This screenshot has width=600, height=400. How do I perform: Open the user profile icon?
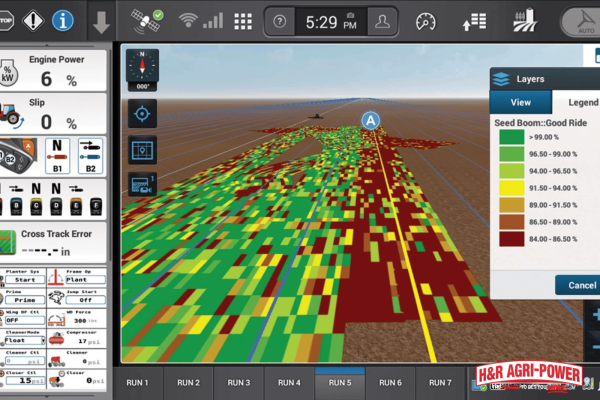pyautogui.click(x=382, y=22)
